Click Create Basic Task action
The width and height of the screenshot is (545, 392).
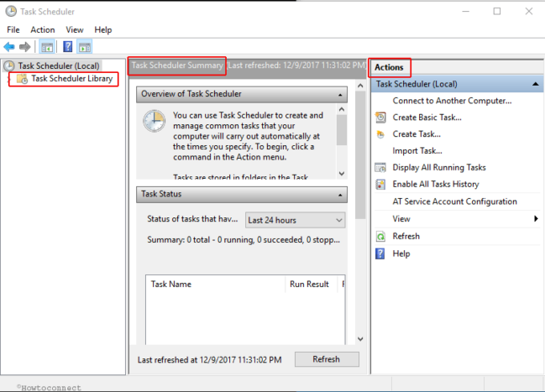tap(427, 118)
